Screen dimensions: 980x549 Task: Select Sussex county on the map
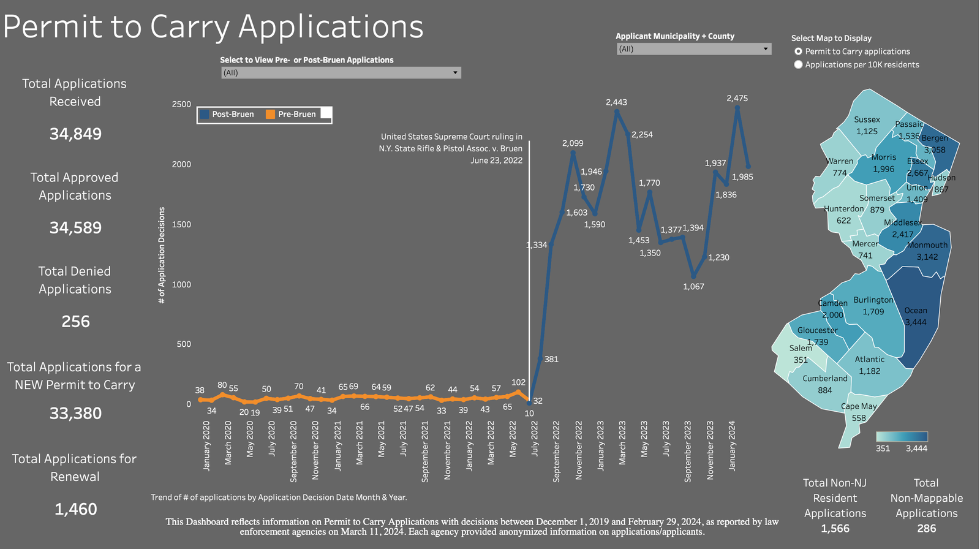(867, 125)
